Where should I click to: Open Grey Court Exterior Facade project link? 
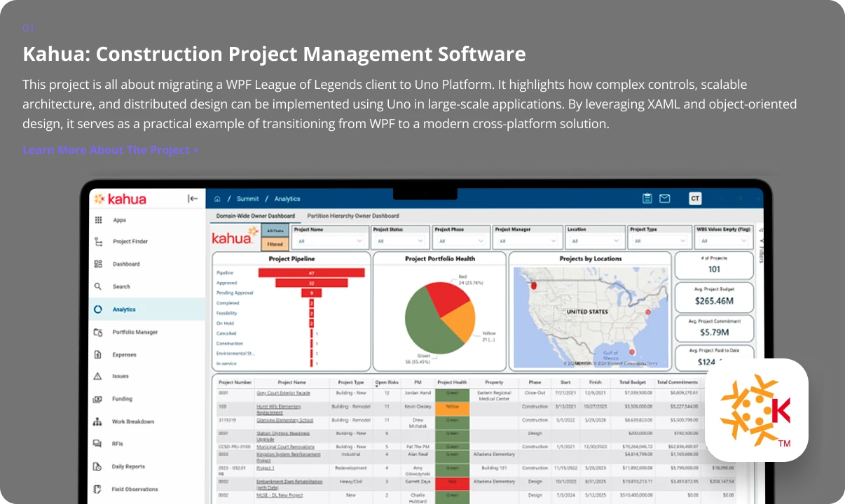[x=283, y=393]
